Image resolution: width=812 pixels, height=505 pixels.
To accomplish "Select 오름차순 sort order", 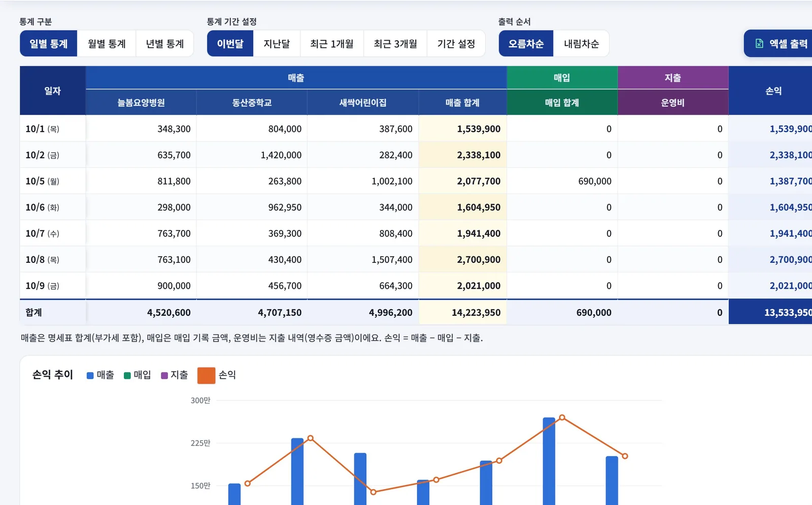I will tap(526, 44).
